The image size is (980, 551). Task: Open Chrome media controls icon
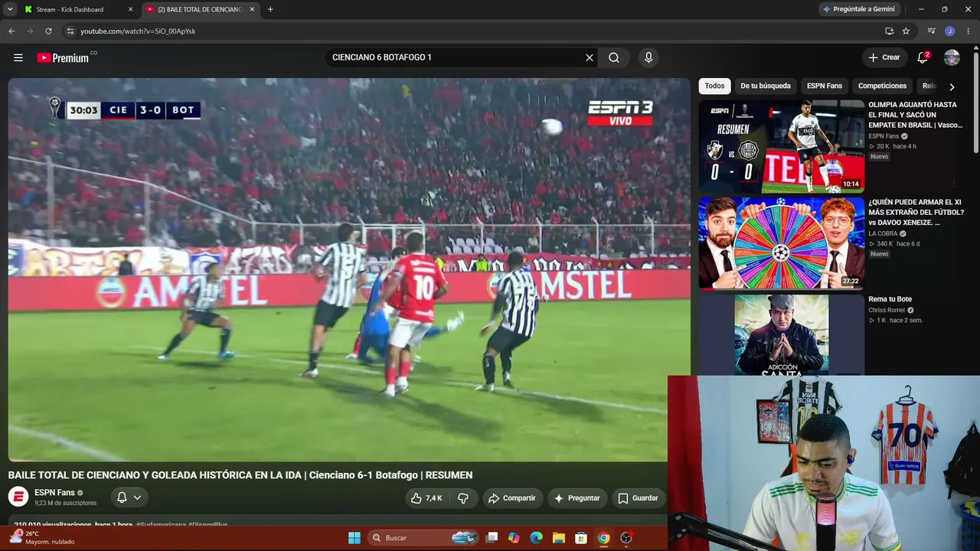[x=931, y=31]
